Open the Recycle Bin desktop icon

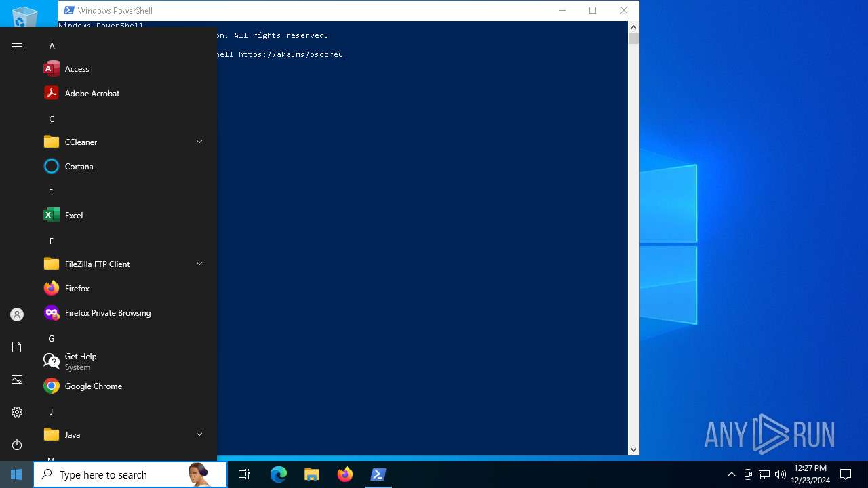(x=24, y=17)
